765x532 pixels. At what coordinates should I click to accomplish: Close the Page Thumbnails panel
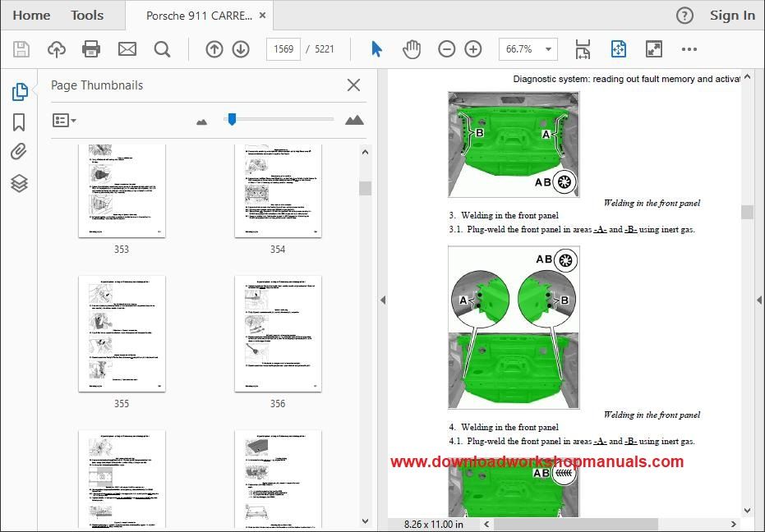[353, 85]
